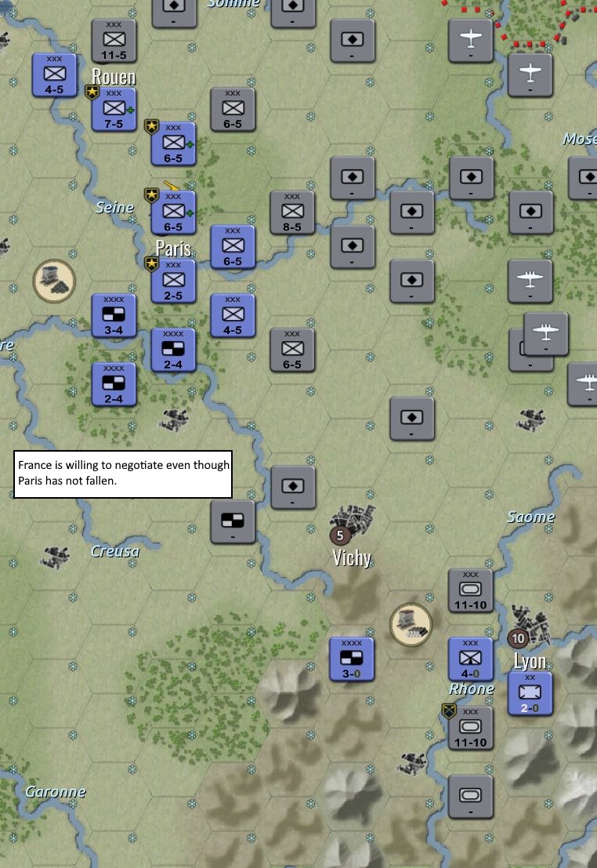Click the Rhone river label
Image resolution: width=597 pixels, height=868 pixels.
tap(472, 689)
